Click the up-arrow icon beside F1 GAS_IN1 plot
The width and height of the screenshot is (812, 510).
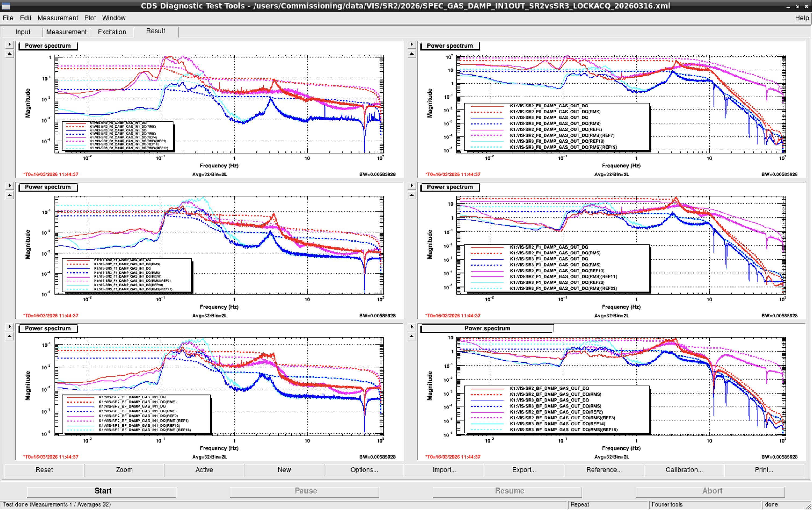pyautogui.click(x=9, y=195)
